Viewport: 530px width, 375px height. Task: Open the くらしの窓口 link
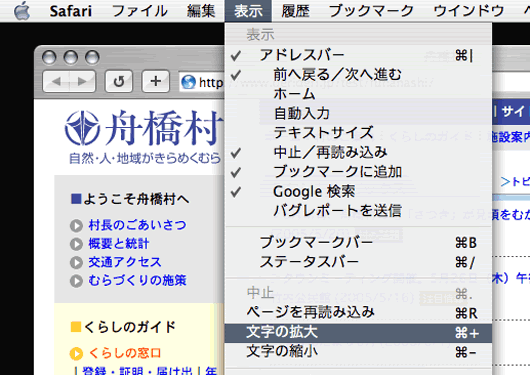coord(125,353)
